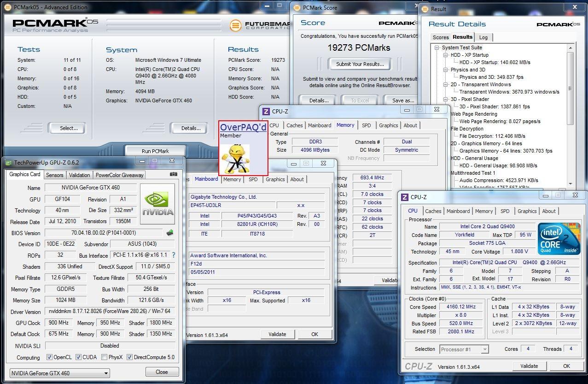Click OK in mainboard CPU-Z window
This screenshot has width=588, height=384.
pos(314,334)
